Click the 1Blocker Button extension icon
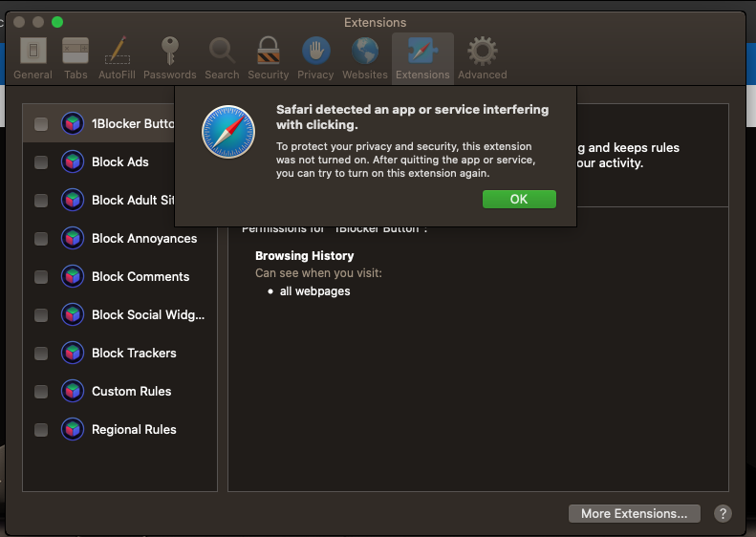 pos(73,123)
